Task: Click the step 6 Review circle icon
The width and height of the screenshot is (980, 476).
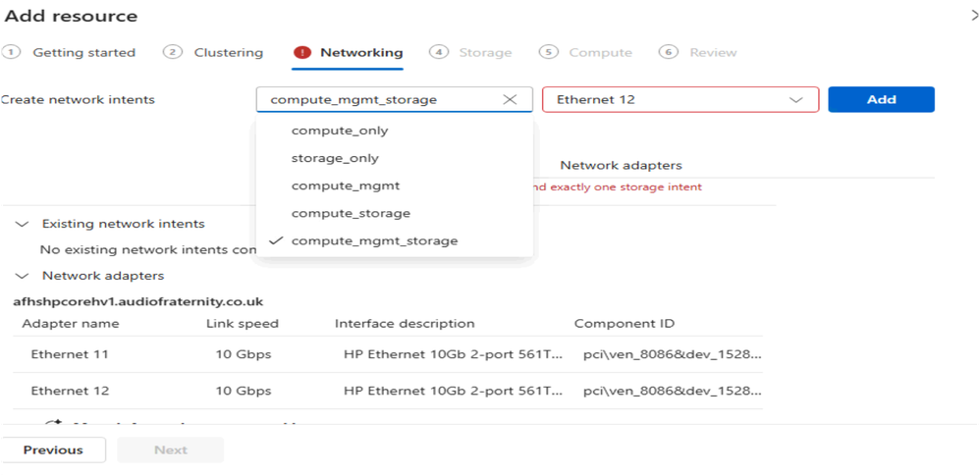Action: pyautogui.click(x=669, y=53)
